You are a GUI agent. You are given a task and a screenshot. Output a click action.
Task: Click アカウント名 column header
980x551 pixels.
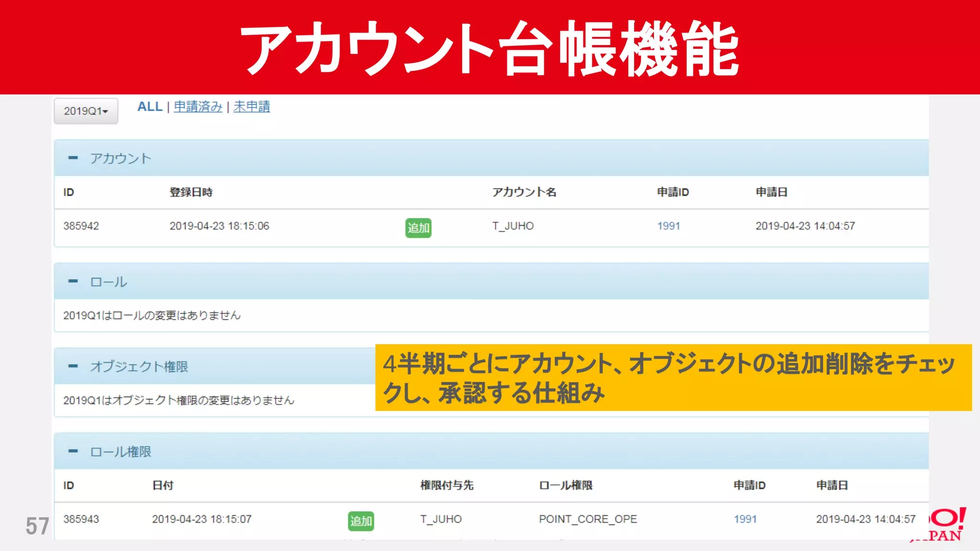(x=524, y=192)
